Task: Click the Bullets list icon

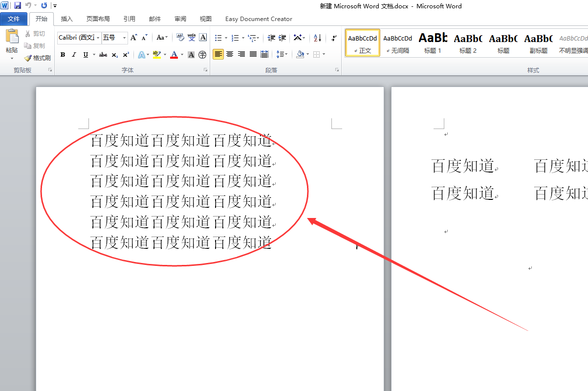Action: click(218, 38)
